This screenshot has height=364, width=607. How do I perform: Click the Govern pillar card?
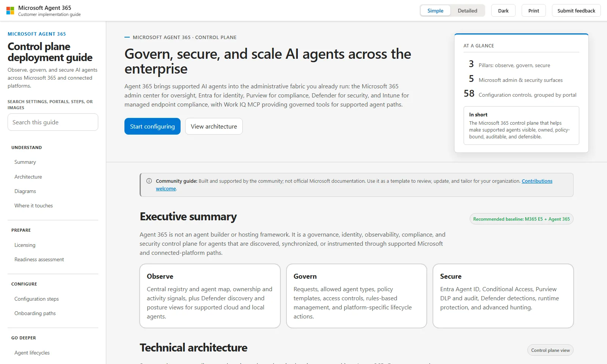coord(357,296)
